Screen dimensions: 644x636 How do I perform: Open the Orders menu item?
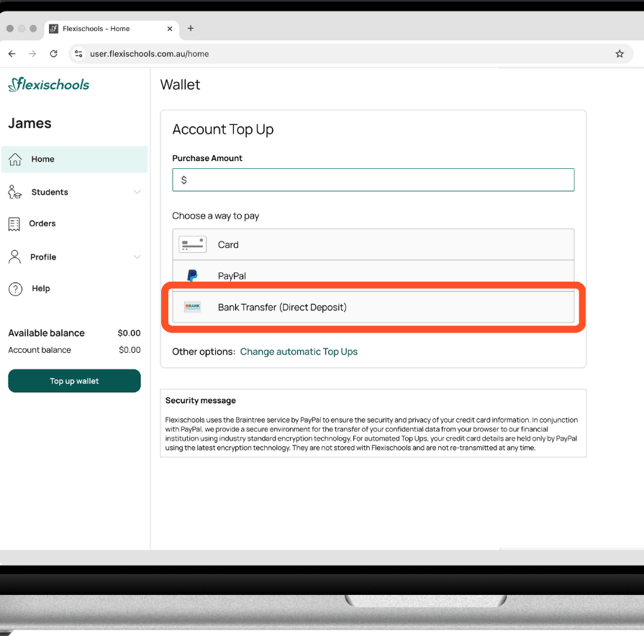(42, 224)
